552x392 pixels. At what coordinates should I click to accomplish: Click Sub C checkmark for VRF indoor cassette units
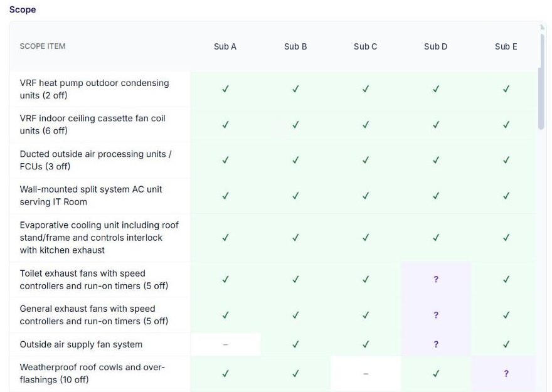(x=366, y=125)
